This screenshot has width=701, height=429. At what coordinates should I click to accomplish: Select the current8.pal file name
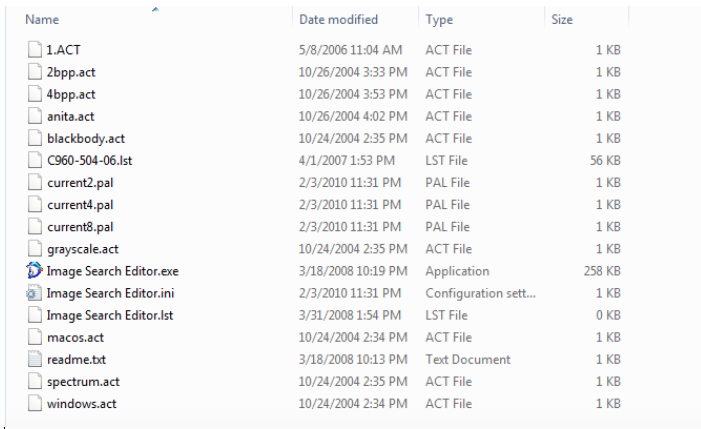pos(80,227)
